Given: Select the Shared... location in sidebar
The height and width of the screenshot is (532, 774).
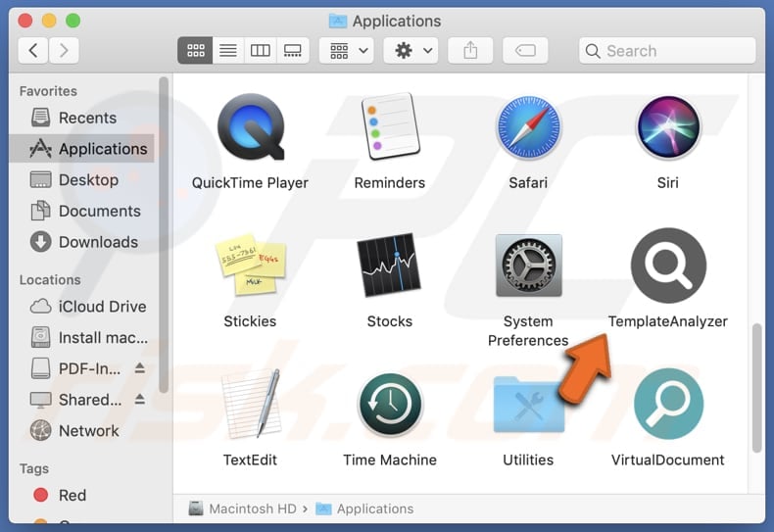Looking at the screenshot, I should point(75,400).
